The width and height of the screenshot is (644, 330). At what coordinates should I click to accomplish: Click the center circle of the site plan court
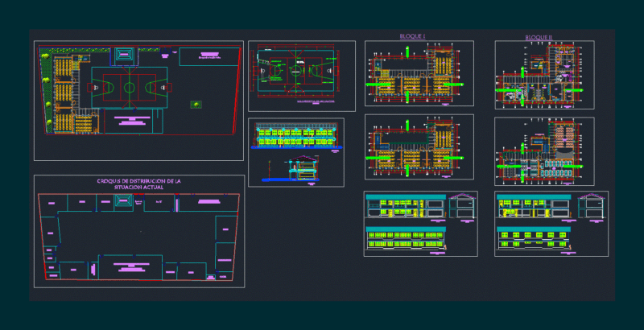[130, 88]
